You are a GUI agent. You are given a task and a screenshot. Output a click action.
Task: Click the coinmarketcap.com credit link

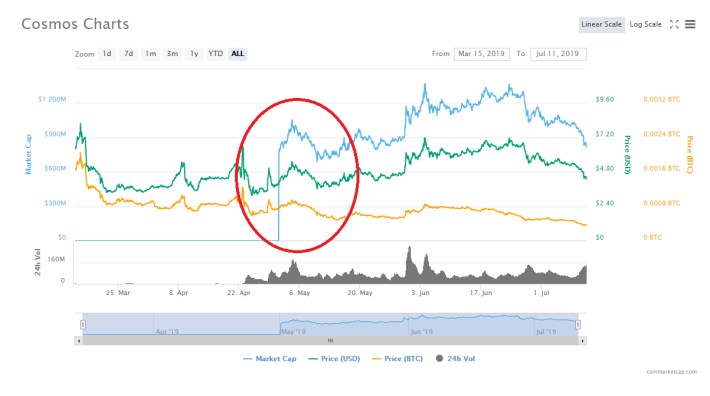click(672, 372)
